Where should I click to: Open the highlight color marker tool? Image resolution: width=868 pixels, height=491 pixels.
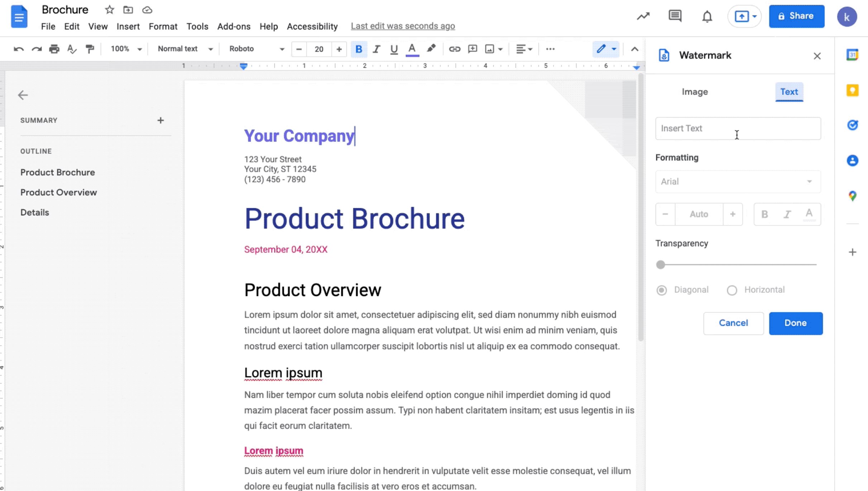point(431,49)
